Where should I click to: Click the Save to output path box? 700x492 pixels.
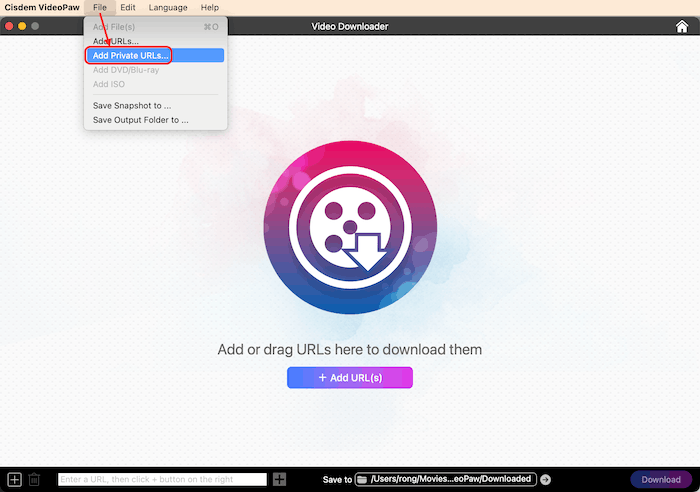click(x=452, y=480)
